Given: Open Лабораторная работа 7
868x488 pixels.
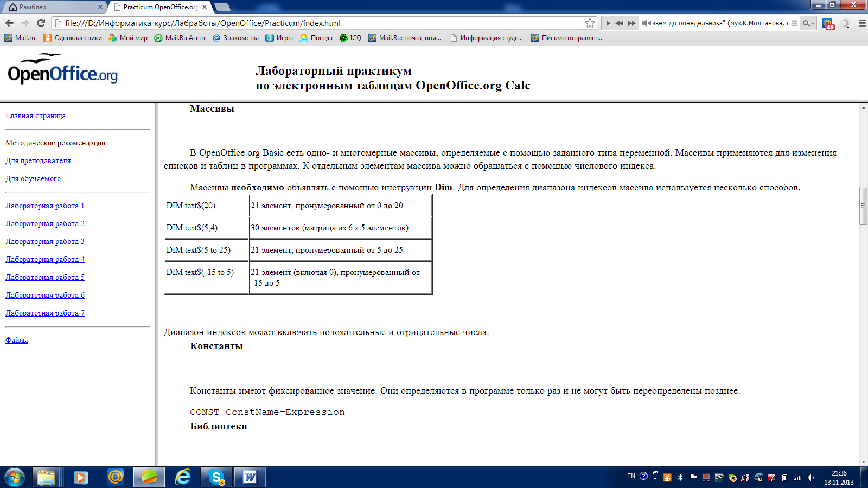Looking at the screenshot, I should [x=45, y=313].
